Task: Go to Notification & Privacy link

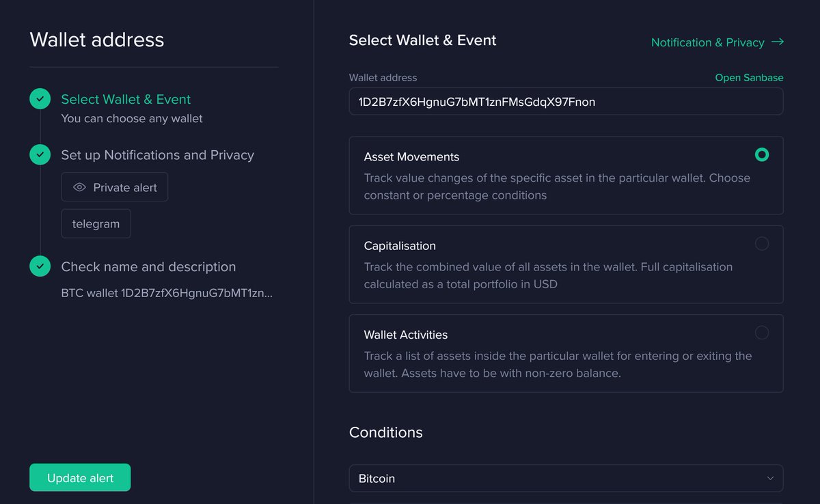Action: (707, 42)
